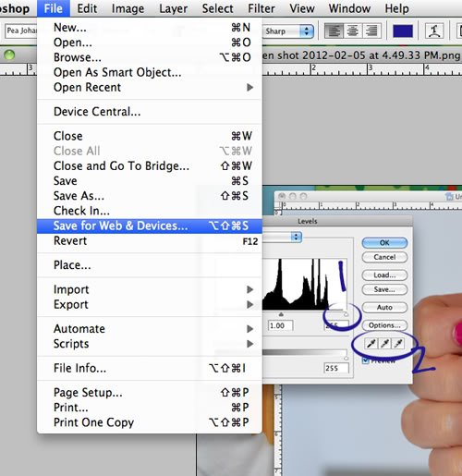
Task: Choose Close from the File menu
Action: (150, 136)
